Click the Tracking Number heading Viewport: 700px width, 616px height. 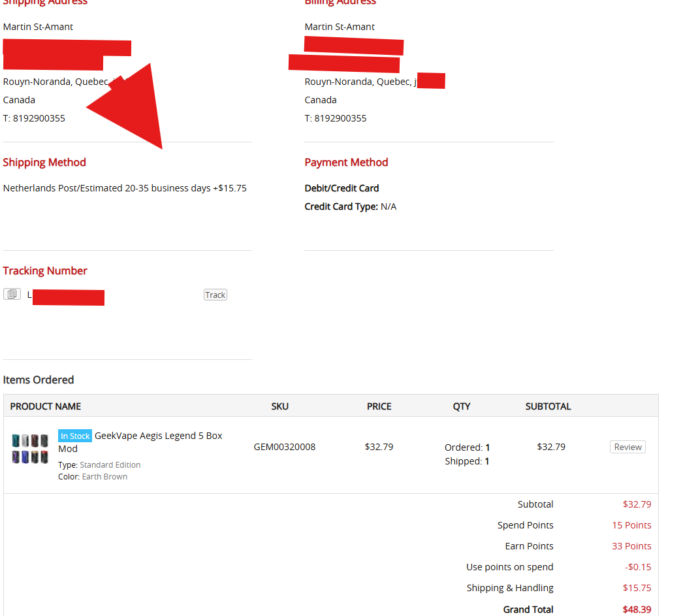pos(45,270)
